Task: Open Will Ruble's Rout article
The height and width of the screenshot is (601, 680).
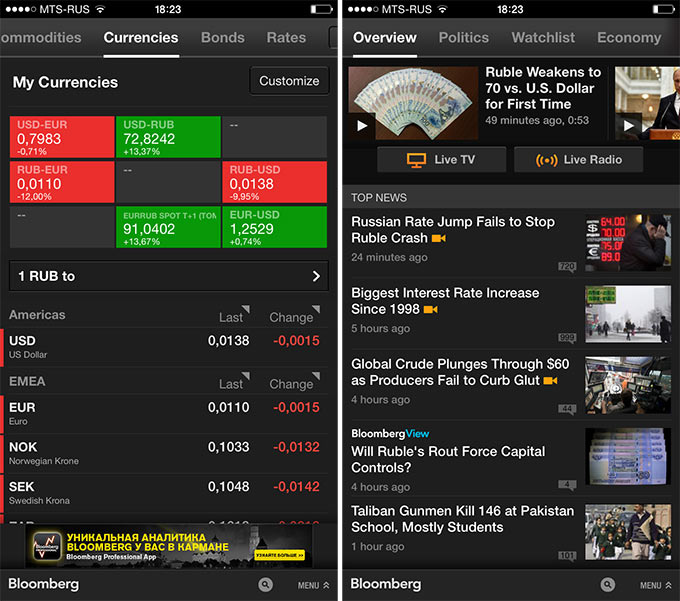Action: [448, 460]
